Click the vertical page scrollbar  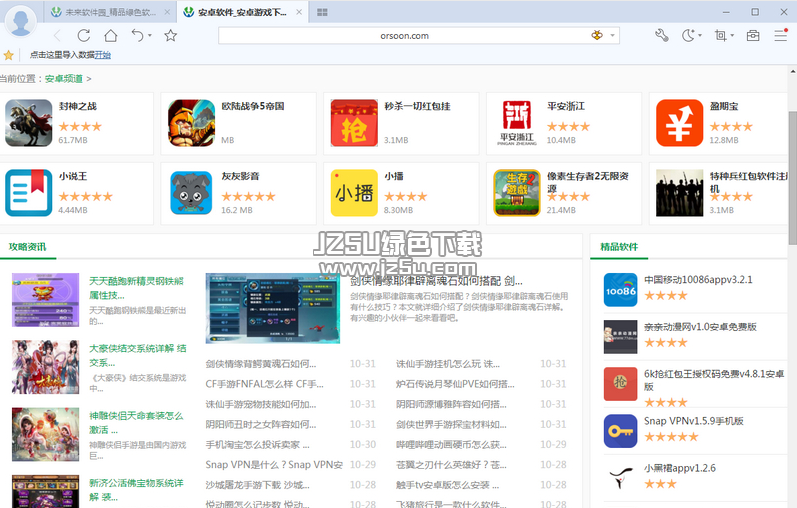click(792, 178)
